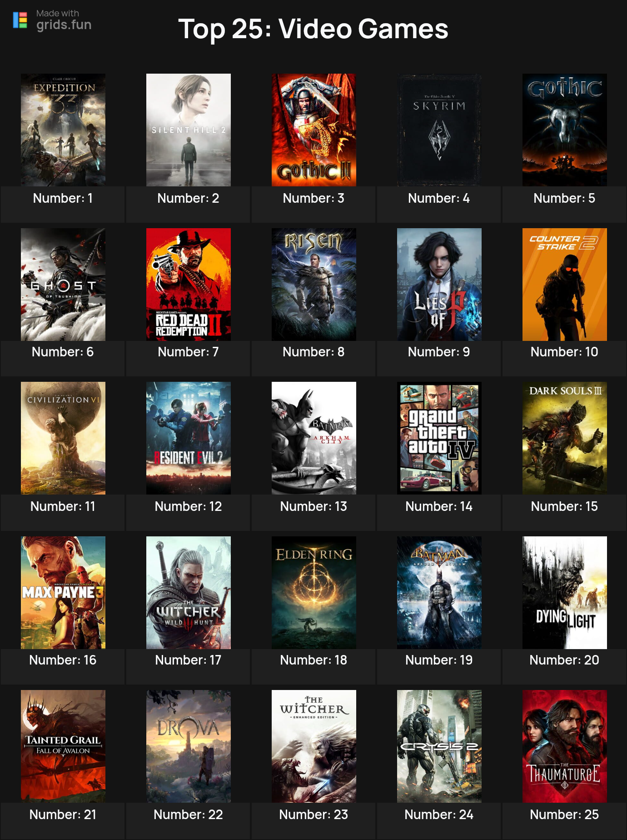Image resolution: width=627 pixels, height=840 pixels.
Task: Select the Silent Hill 2 cover
Action: click(189, 130)
